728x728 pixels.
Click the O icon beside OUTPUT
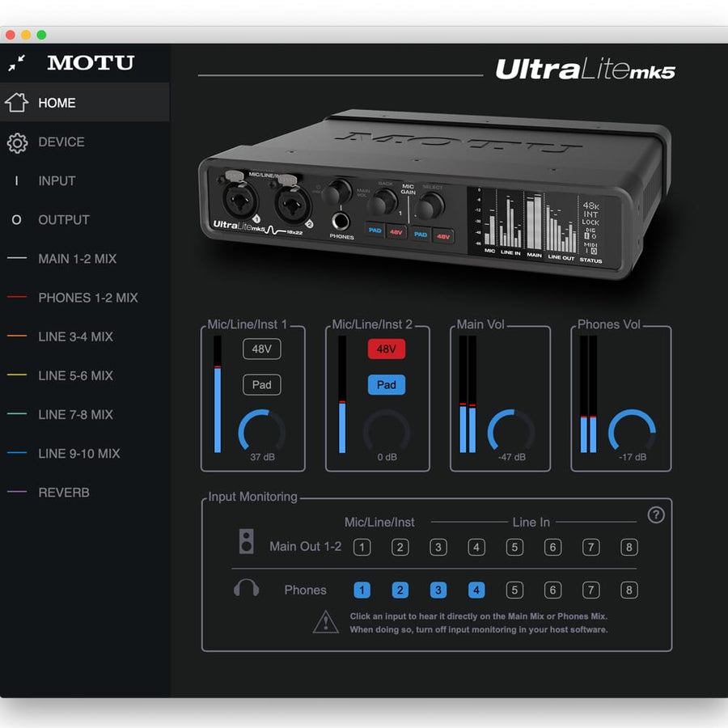[x=17, y=219]
